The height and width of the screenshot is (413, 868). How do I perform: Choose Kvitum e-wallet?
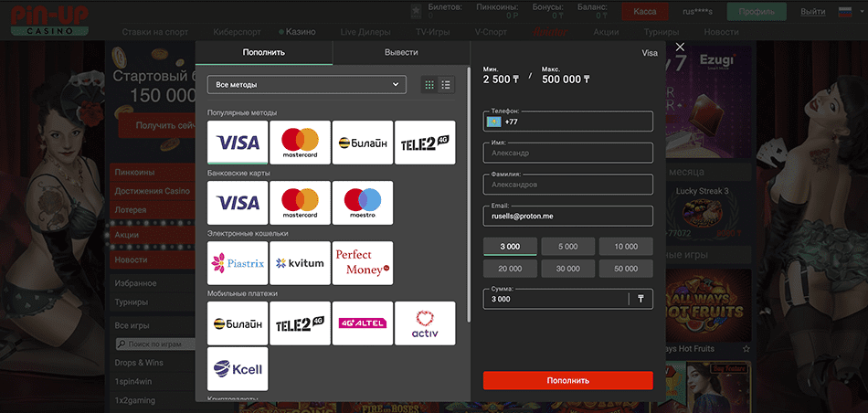coord(300,263)
